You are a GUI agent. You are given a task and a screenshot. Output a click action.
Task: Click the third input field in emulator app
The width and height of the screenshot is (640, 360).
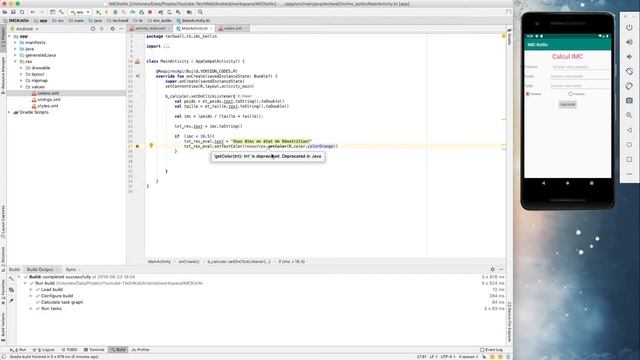(580, 86)
